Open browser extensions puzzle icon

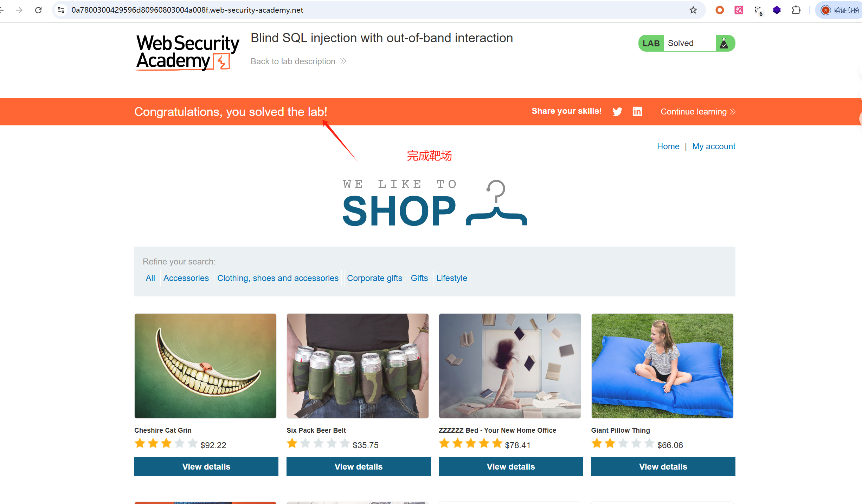[796, 10]
